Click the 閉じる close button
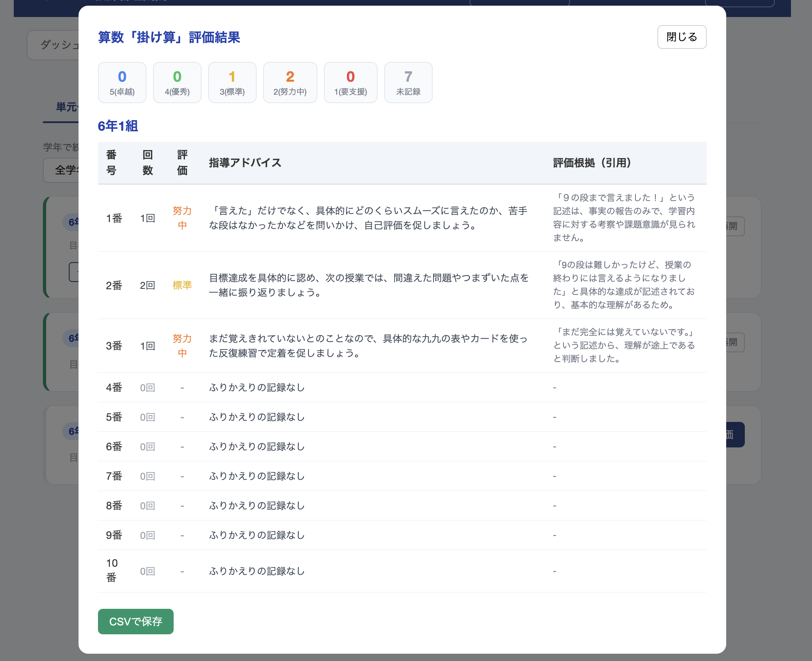 click(x=681, y=37)
